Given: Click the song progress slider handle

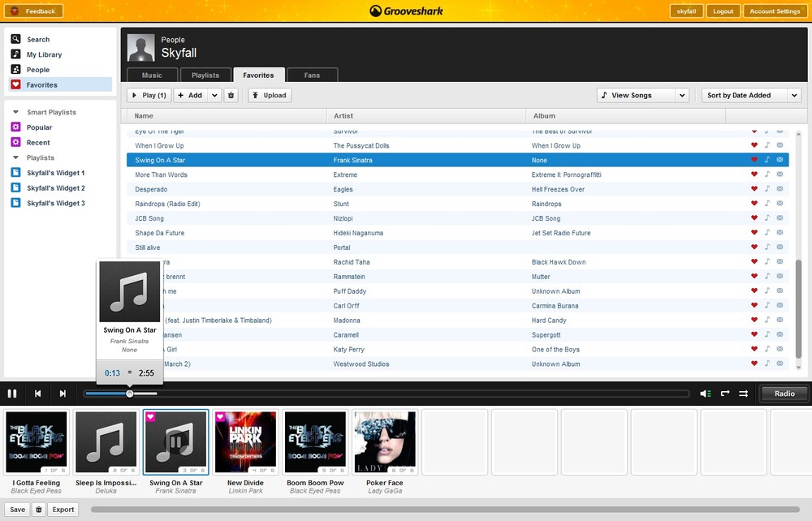Looking at the screenshot, I should click(130, 394).
